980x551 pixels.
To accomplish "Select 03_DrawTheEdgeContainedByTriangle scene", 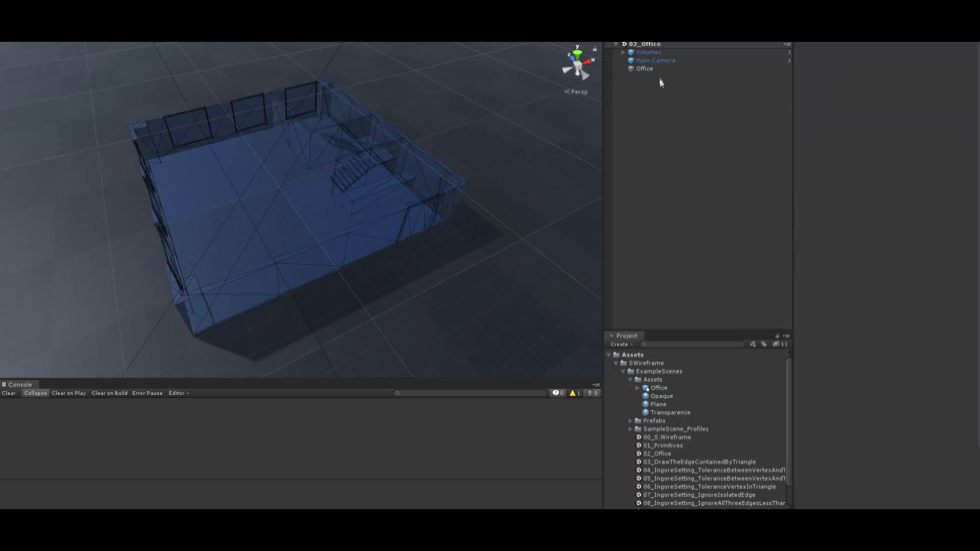I will click(699, 462).
